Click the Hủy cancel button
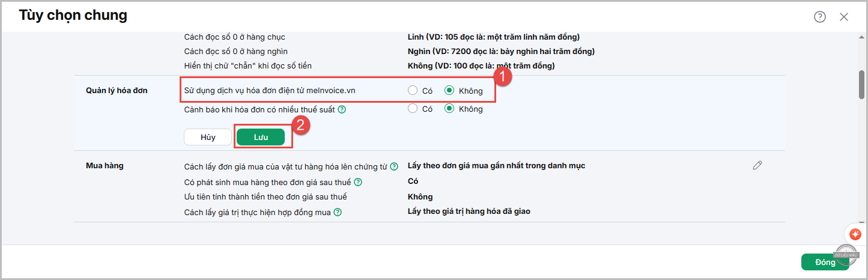The image size is (868, 280). click(208, 137)
